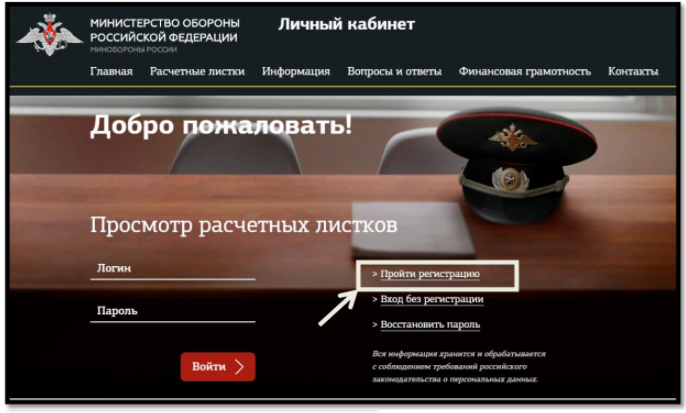Follow the Восстановить пароль link
Viewport: 686px width, 413px height.
430,325
